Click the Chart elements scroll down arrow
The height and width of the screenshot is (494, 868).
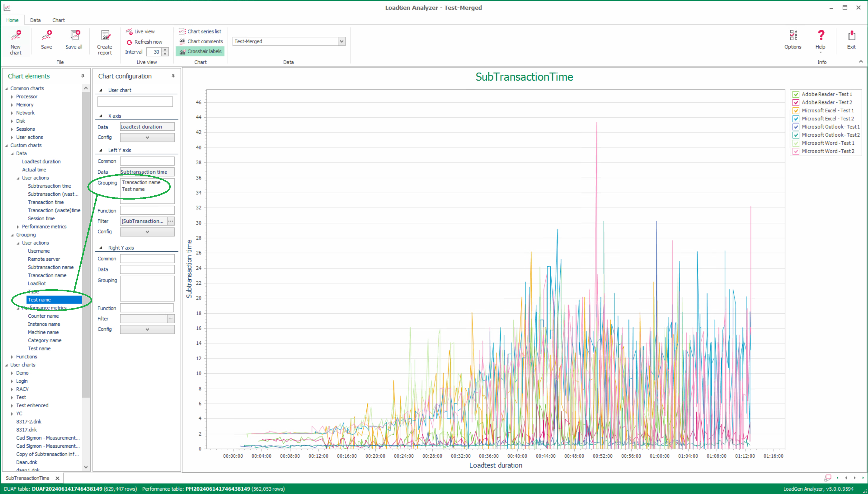point(86,467)
